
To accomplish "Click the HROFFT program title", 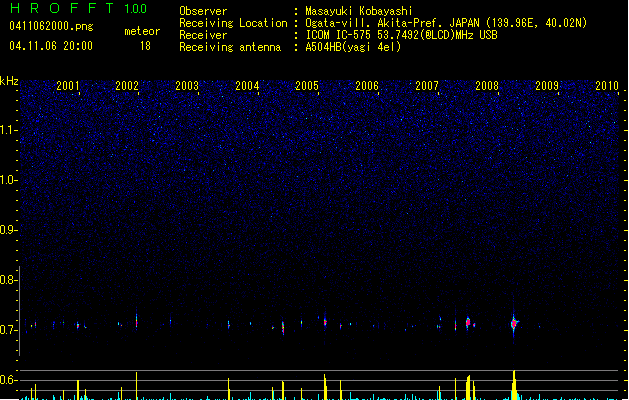I will point(62,8).
